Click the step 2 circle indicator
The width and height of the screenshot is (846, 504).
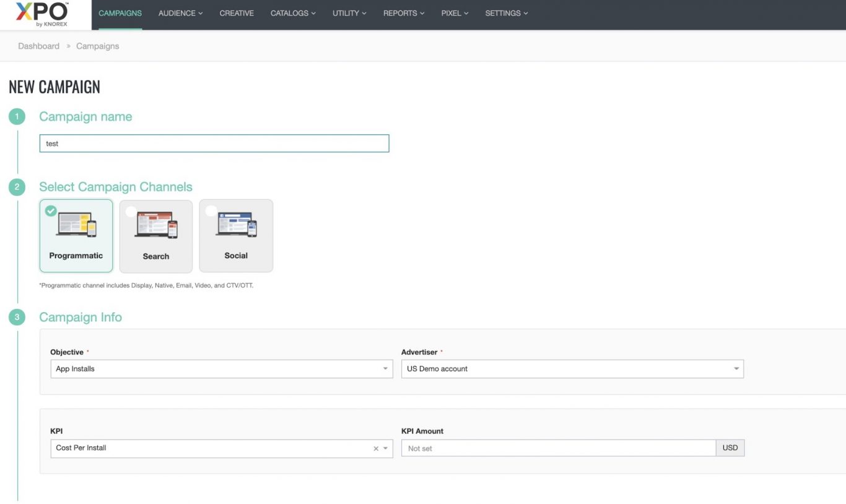tap(17, 186)
